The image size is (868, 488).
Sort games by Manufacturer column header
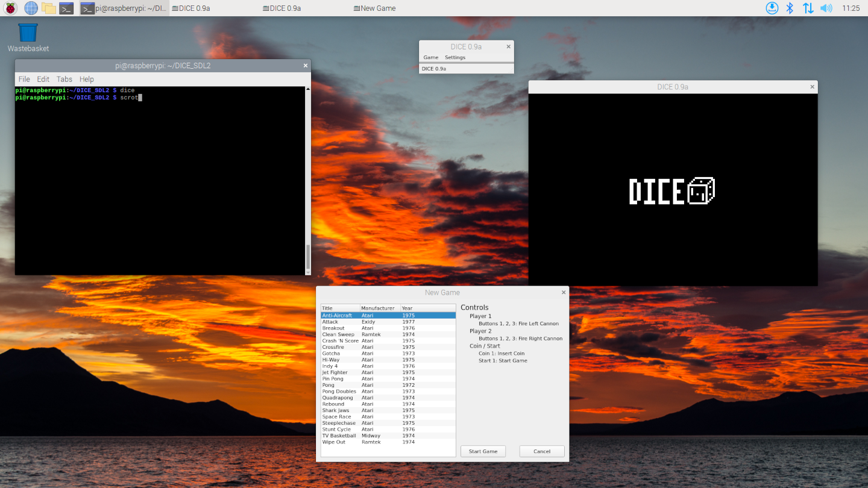(380, 308)
